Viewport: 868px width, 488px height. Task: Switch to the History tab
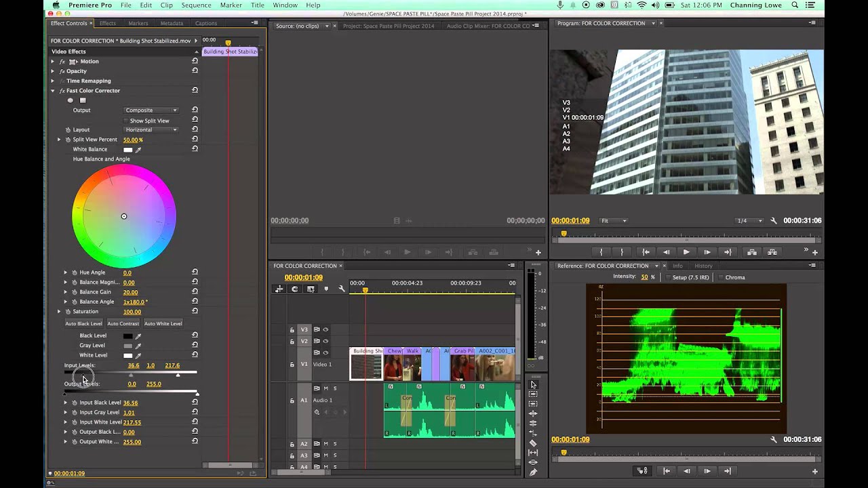point(703,266)
